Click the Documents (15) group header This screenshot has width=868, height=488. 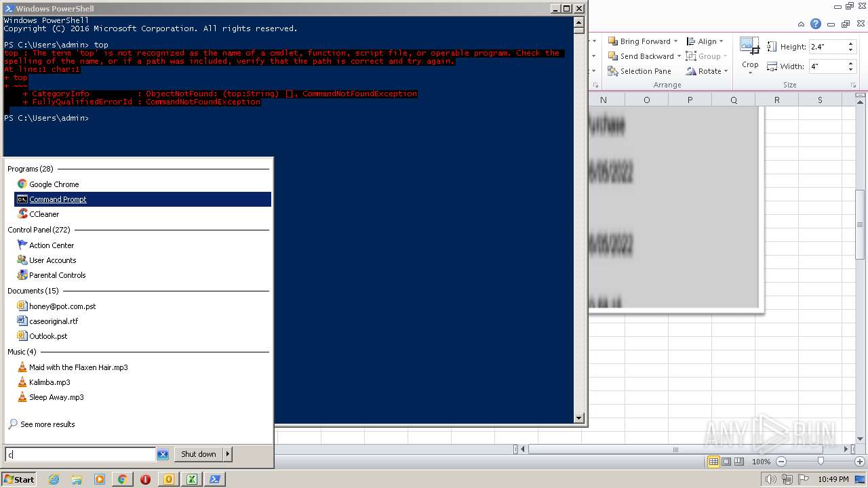[33, 291]
